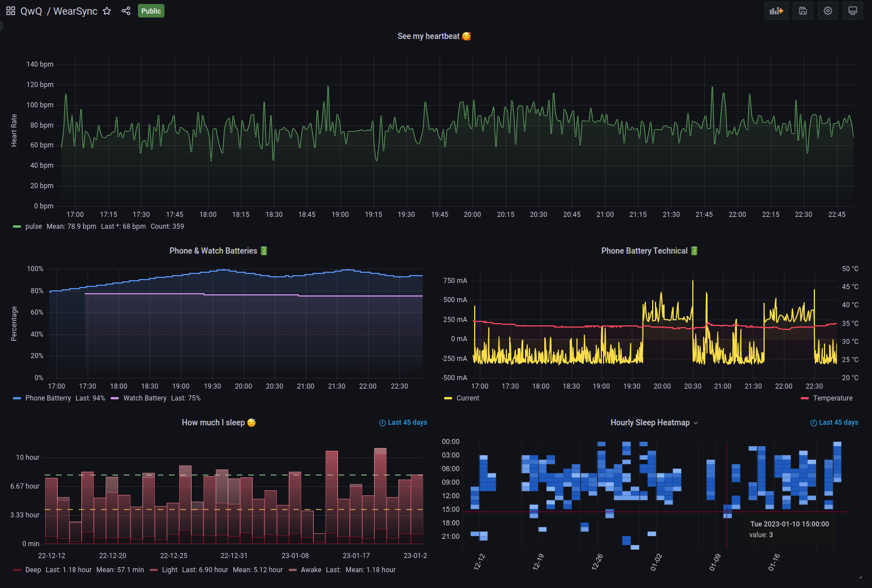Toggle the pulse series in heartbeat legend
This screenshot has height=588, width=872.
pyautogui.click(x=33, y=226)
